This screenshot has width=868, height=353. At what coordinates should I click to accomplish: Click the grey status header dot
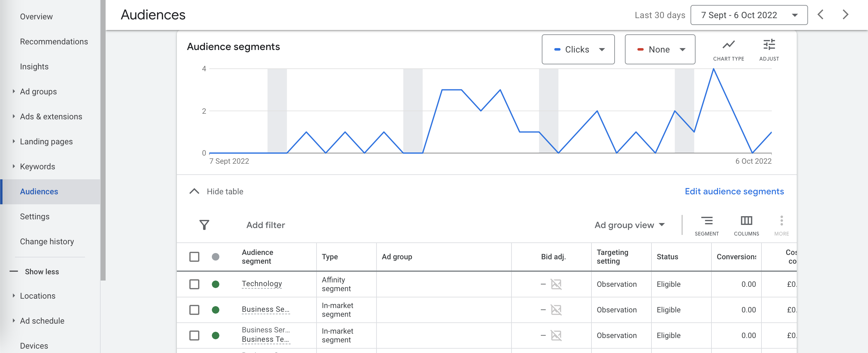pyautogui.click(x=216, y=257)
